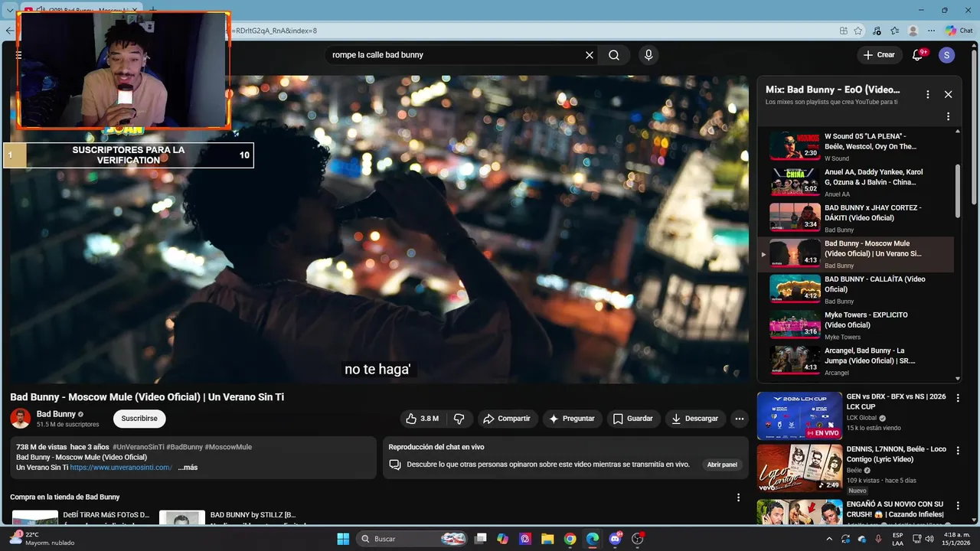Switch to Microsoft Edge in taskbar
This screenshot has height=551, width=980.
[x=593, y=539]
